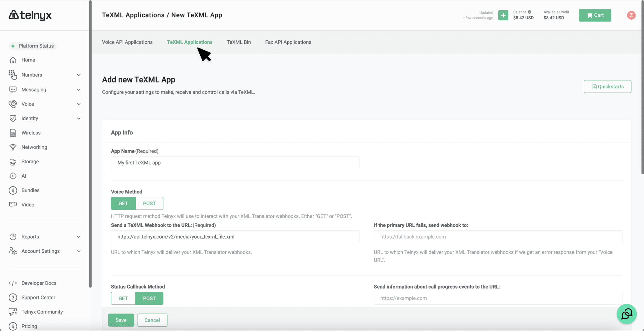
Task: Click the Identity shield icon
Action: click(13, 118)
